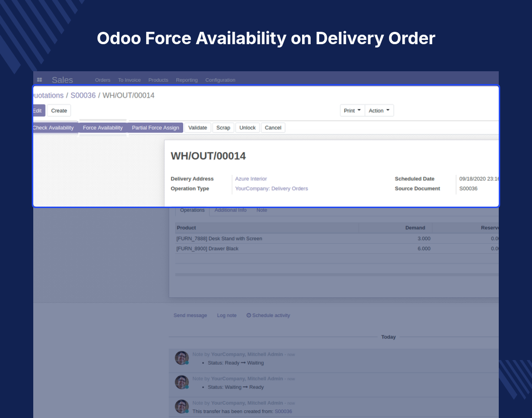Select Drawer Black product row
The height and width of the screenshot is (418, 532).
pyautogui.click(x=337, y=249)
